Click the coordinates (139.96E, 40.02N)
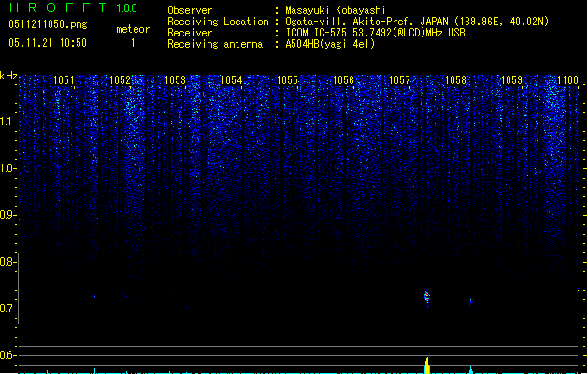This screenshot has height=374, width=588. pyautogui.click(x=501, y=22)
